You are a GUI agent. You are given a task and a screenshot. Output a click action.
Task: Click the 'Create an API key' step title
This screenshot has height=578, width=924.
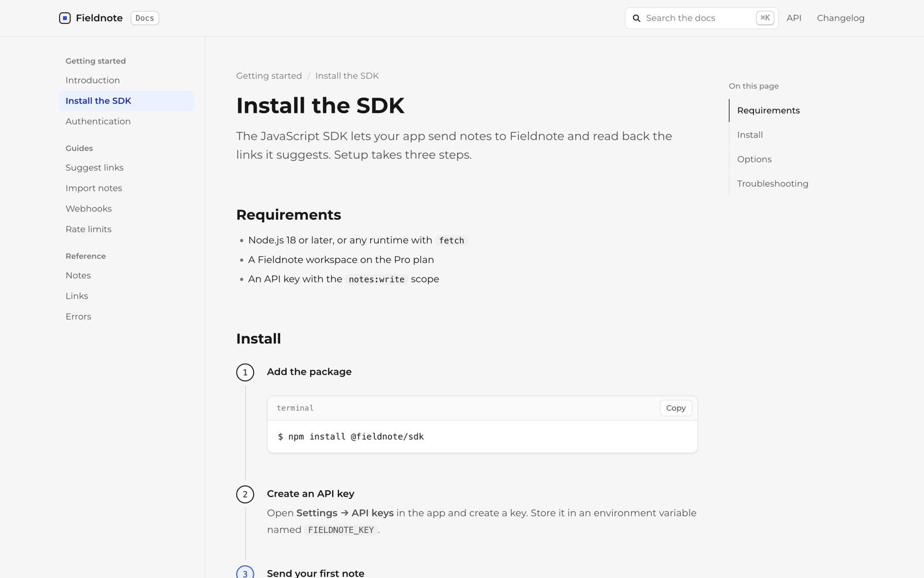click(311, 494)
